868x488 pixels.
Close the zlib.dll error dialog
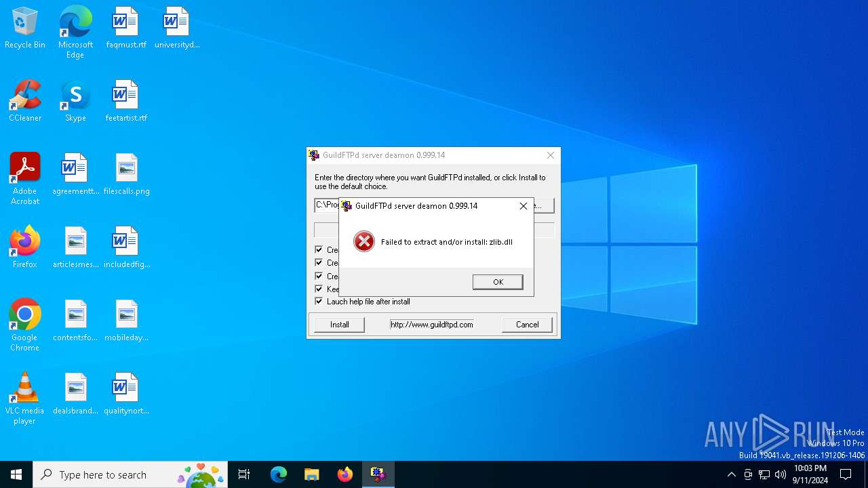524,206
